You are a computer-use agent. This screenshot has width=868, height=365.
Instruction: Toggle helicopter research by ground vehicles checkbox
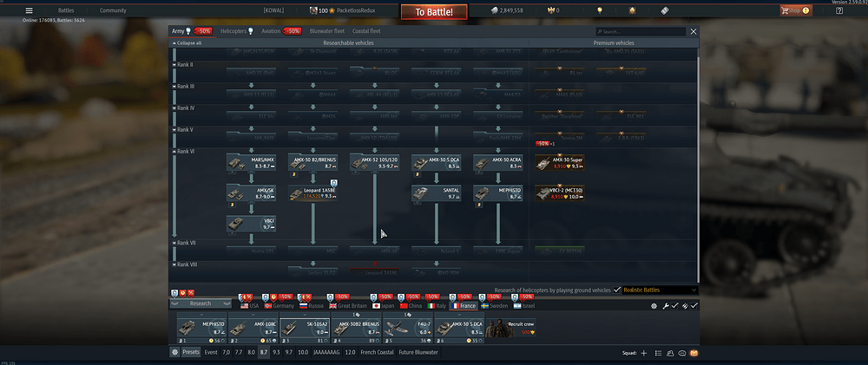[616, 290]
